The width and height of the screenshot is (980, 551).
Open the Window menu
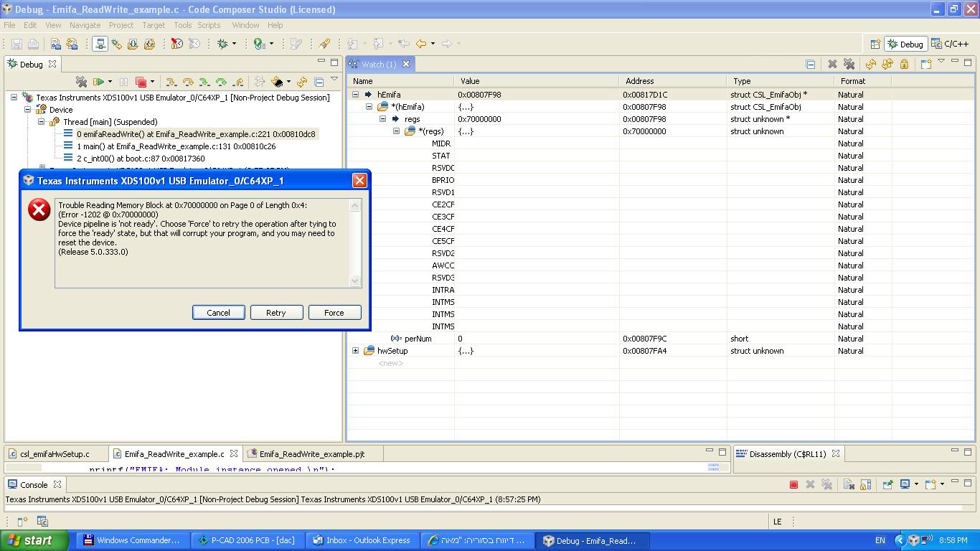point(245,25)
